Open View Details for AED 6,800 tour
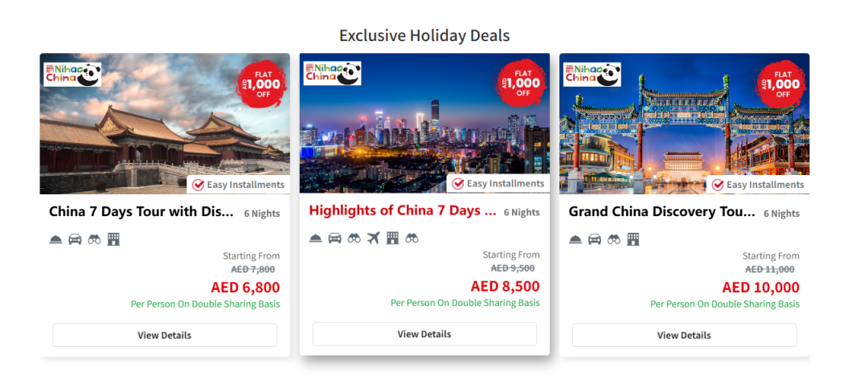This screenshot has width=868, height=379. tap(165, 336)
